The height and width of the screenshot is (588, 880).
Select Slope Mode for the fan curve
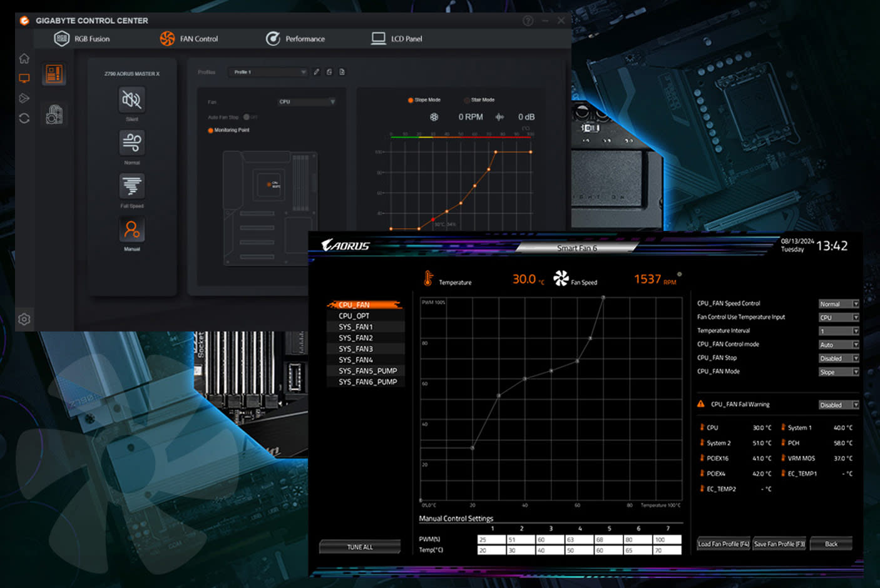click(411, 99)
